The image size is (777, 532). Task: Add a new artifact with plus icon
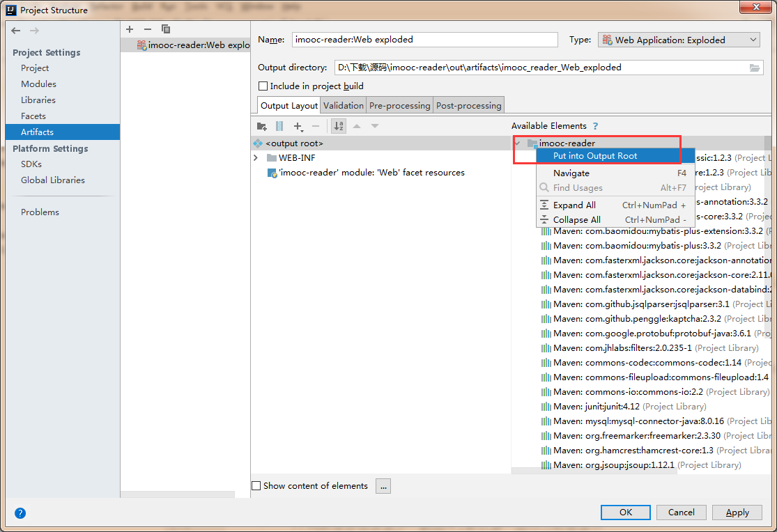[x=130, y=29]
